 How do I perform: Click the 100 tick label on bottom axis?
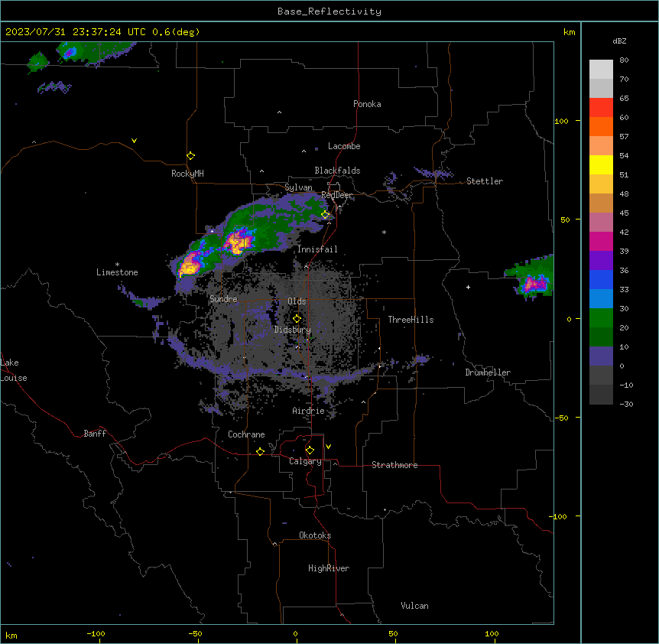(x=492, y=633)
